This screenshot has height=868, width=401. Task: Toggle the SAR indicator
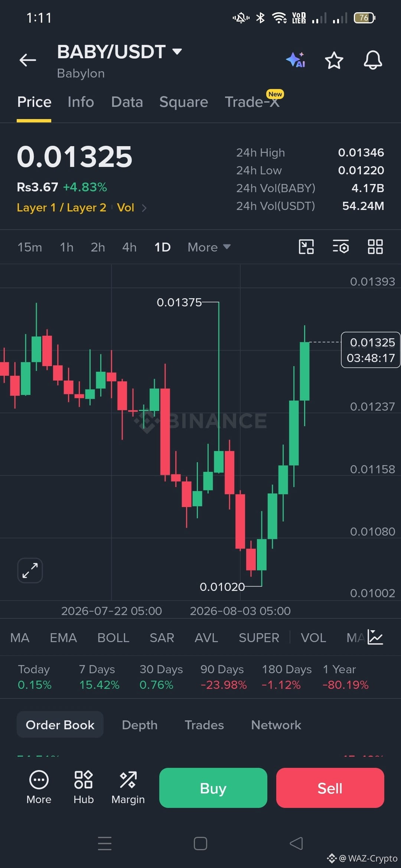(x=162, y=638)
